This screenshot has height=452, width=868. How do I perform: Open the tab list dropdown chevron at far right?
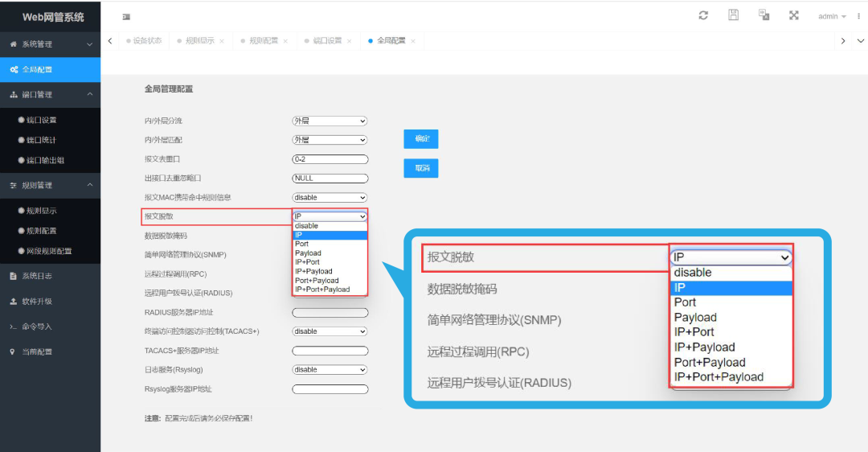click(860, 41)
